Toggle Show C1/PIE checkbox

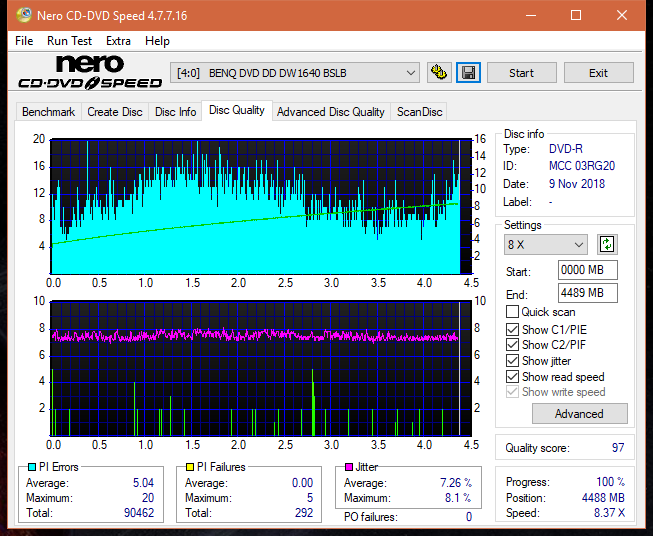pos(512,329)
